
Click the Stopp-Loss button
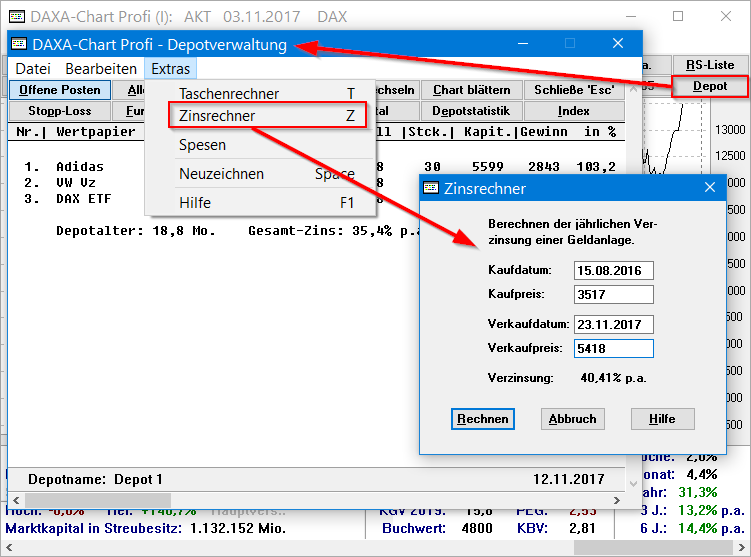point(60,111)
